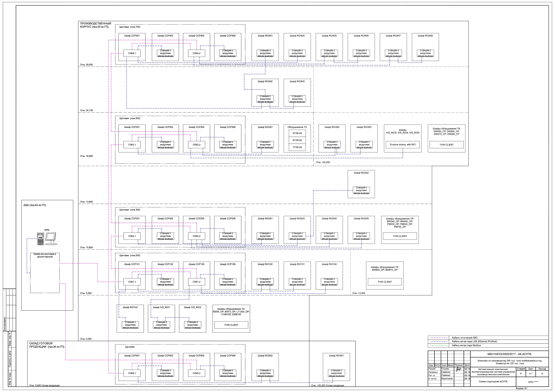Select the 777B100 equipment box

(297, 147)
